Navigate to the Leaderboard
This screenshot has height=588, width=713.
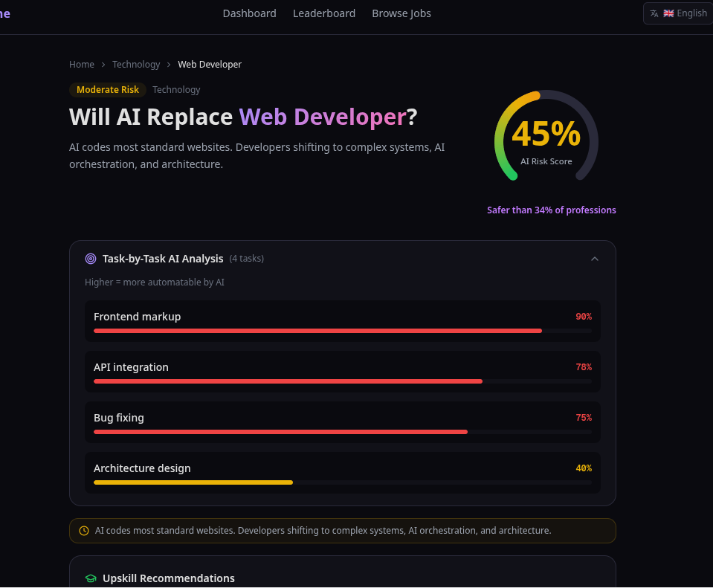(324, 13)
